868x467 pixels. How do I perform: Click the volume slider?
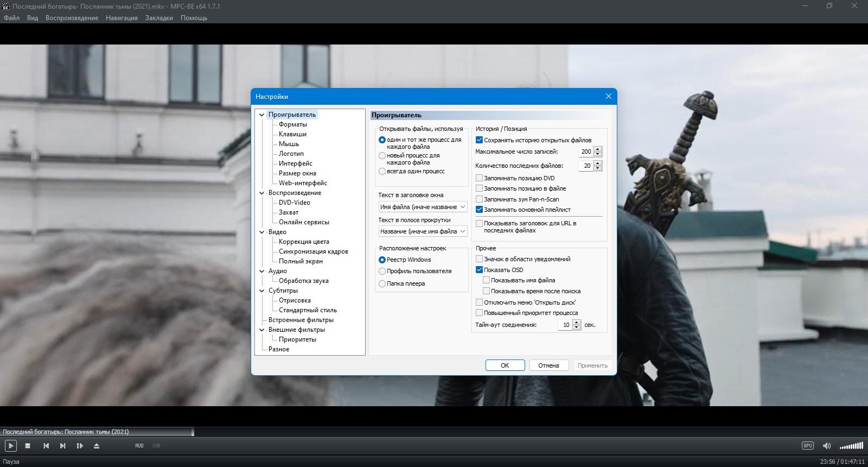pos(851,446)
